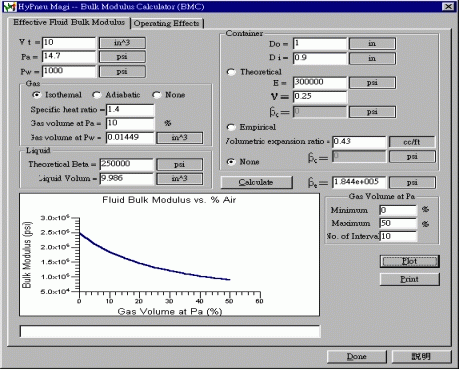Click the Calculate button

coord(256,182)
